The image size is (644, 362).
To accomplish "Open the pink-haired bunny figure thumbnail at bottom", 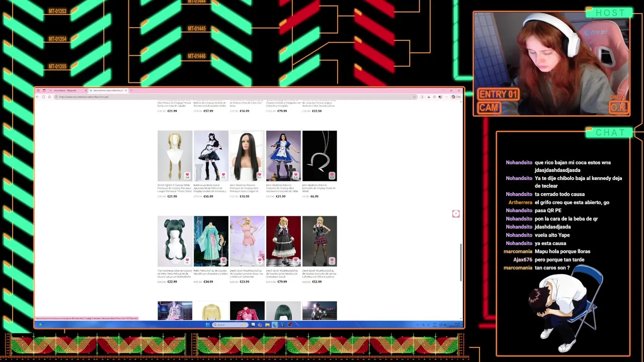I will pos(175,311).
